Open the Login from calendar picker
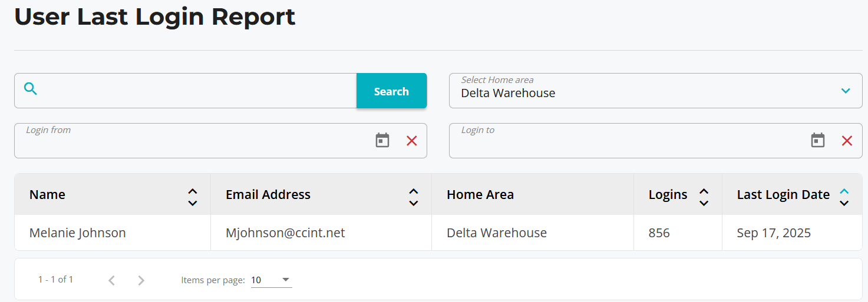The image size is (868, 302). pyautogui.click(x=382, y=141)
